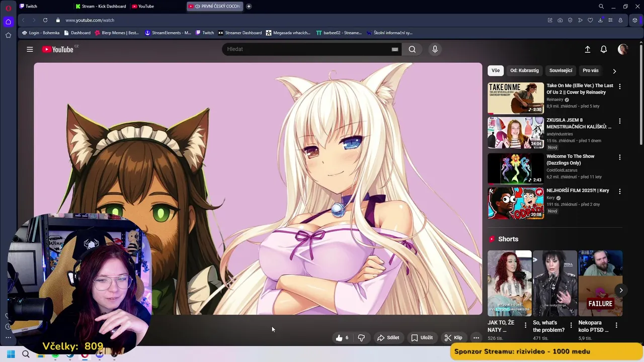Open more actions three-dot menu below video

coord(476,338)
